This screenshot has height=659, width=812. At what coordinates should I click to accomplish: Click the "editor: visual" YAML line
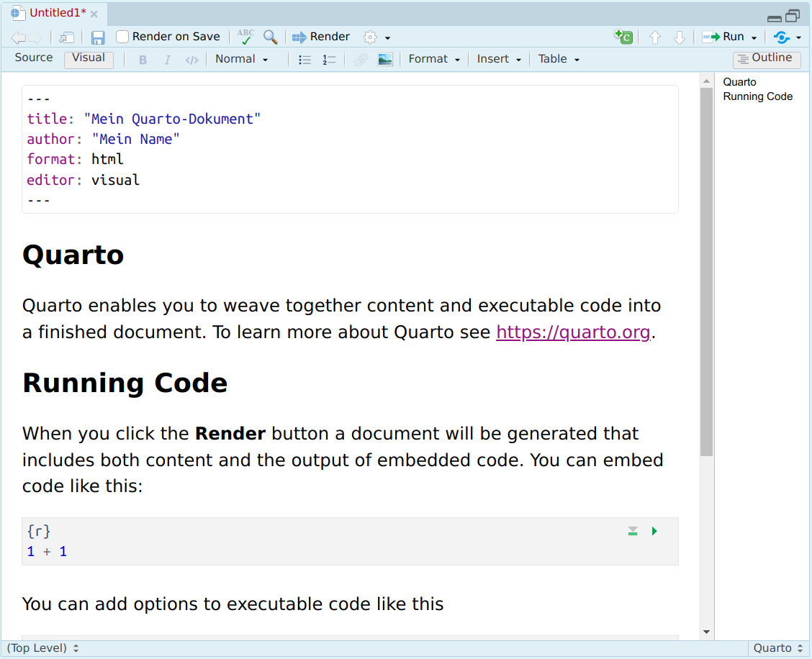pos(84,180)
